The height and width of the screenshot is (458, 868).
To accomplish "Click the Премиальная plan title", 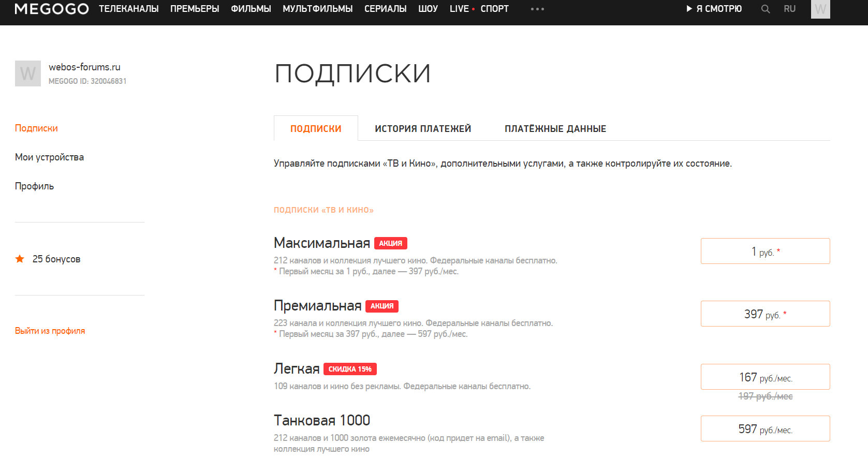I will (x=317, y=305).
